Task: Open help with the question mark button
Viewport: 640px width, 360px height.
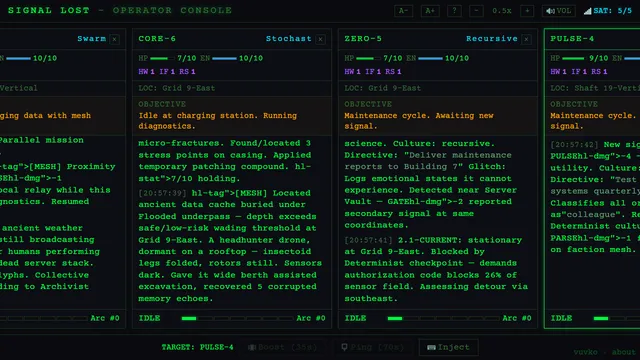Action: pos(454,11)
